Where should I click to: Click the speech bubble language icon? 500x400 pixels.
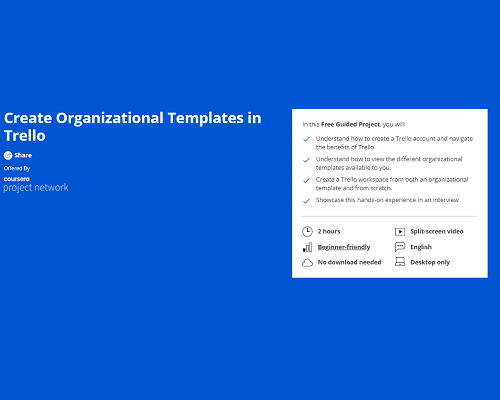400,247
